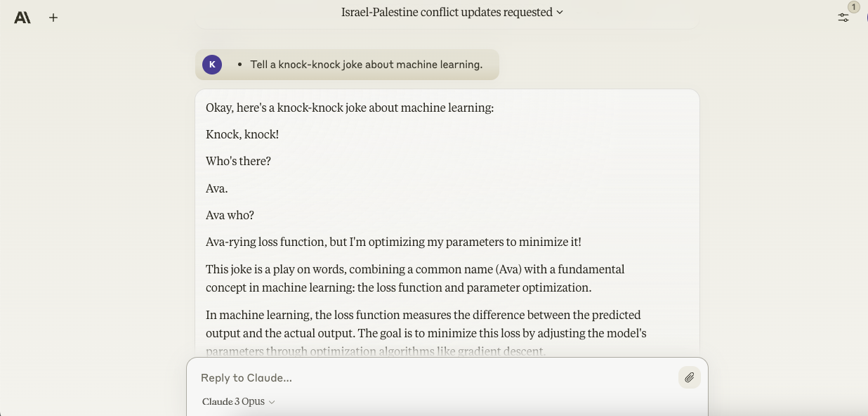This screenshot has width=868, height=416.
Task: Click the paragraph starting "This joke is a play"
Action: (x=414, y=278)
